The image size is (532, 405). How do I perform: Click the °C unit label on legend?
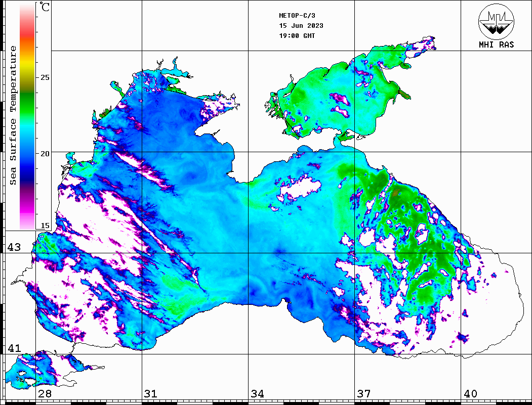pyautogui.click(x=45, y=7)
